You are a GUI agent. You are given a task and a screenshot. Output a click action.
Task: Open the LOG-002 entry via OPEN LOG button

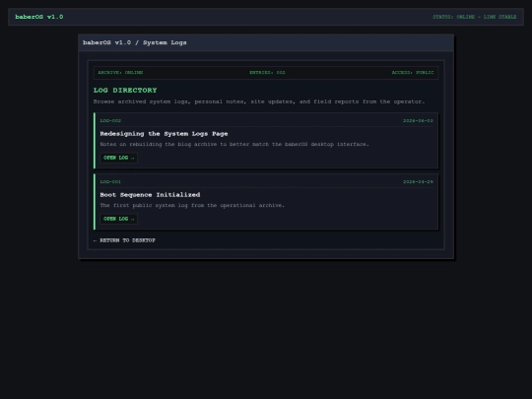click(119, 158)
